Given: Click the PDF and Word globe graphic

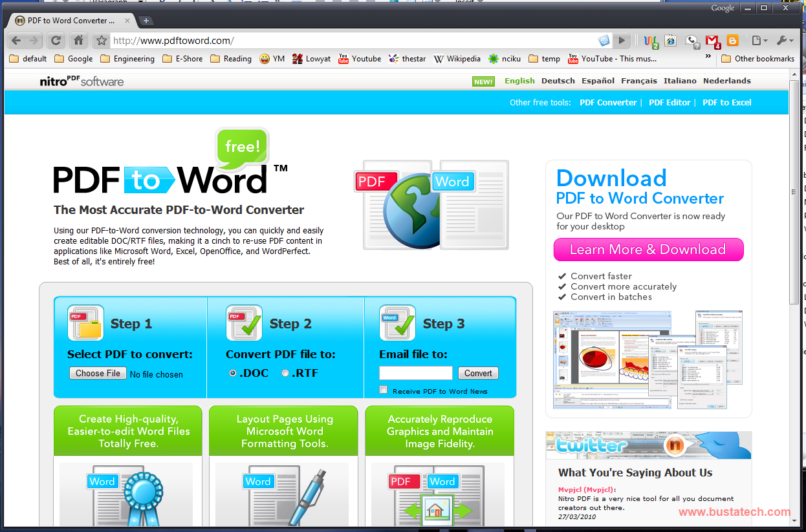Looking at the screenshot, I should (x=431, y=204).
